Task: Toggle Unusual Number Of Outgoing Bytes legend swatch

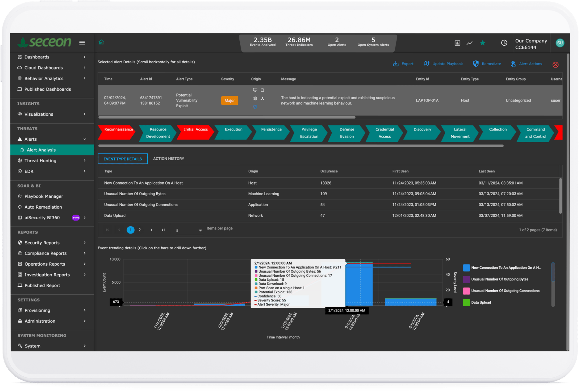Action: point(466,279)
